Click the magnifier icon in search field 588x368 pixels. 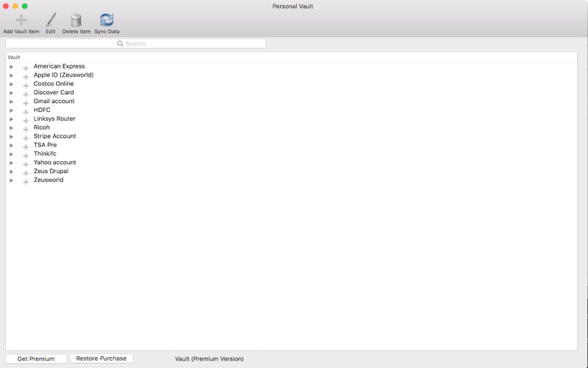(x=120, y=43)
